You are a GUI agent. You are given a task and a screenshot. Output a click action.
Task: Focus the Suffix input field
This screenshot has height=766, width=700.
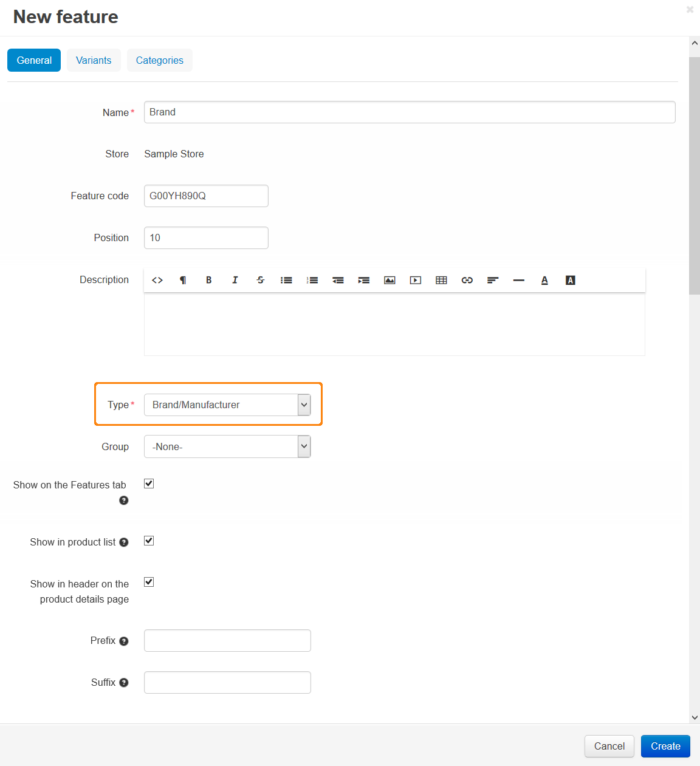pyautogui.click(x=227, y=682)
